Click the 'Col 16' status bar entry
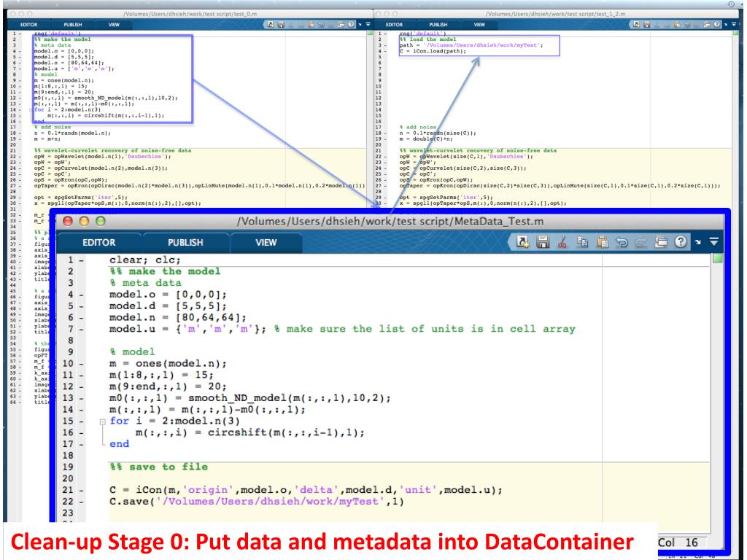 point(678,542)
